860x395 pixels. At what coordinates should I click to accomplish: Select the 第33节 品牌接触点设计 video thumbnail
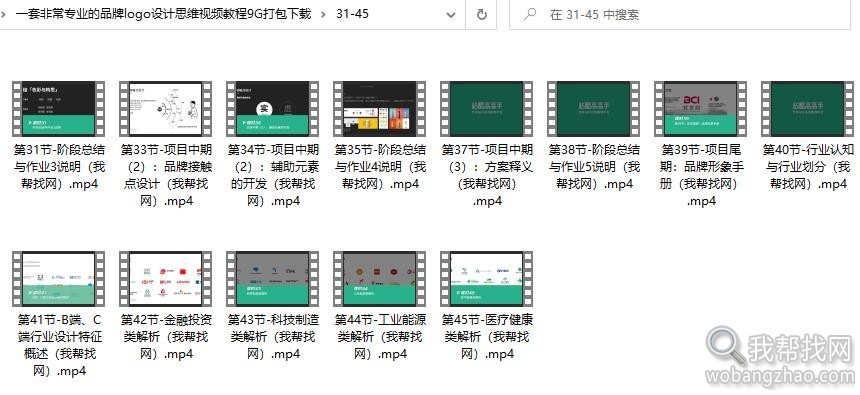(x=165, y=109)
